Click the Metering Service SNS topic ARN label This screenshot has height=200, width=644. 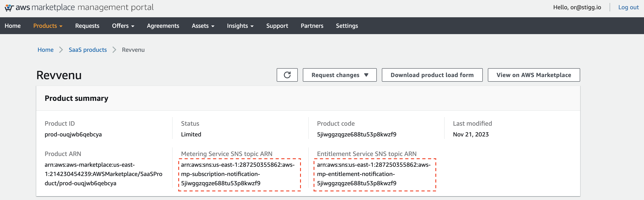227,154
